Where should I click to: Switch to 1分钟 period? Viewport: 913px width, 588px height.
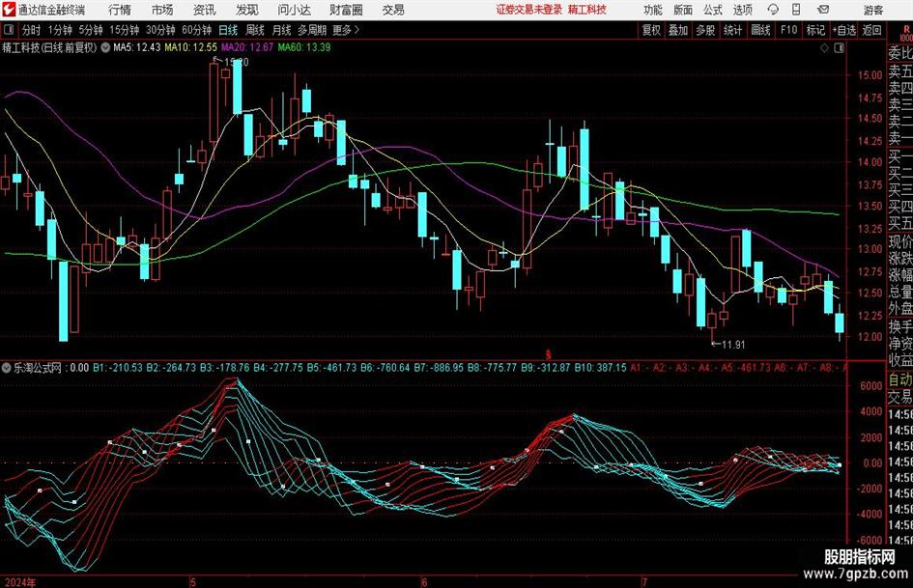point(60,30)
